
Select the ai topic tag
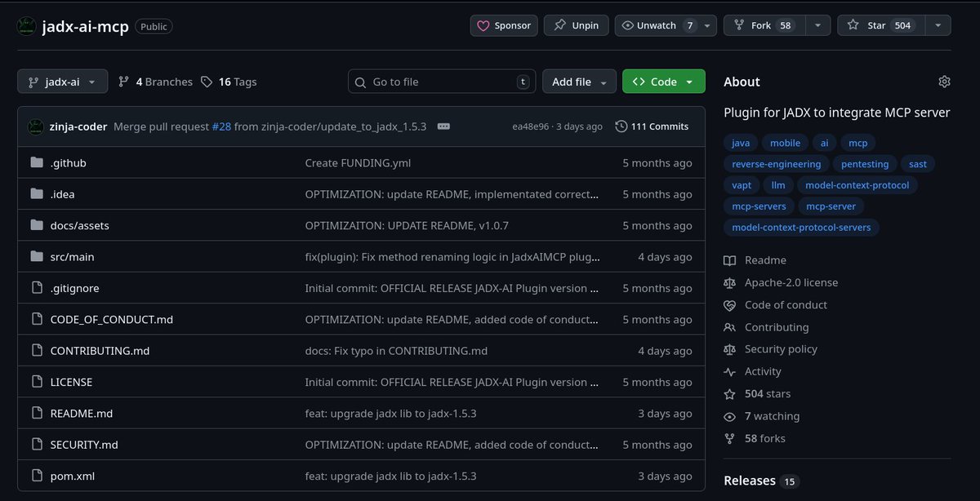[824, 143]
